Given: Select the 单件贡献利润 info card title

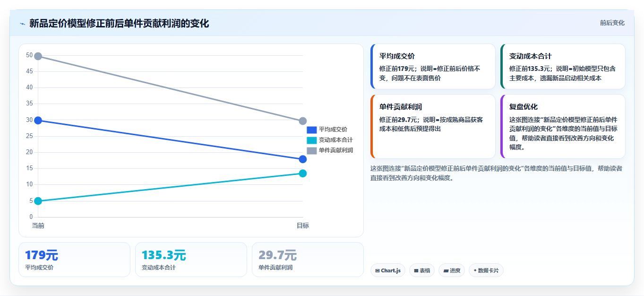Looking at the screenshot, I should 401,107.
